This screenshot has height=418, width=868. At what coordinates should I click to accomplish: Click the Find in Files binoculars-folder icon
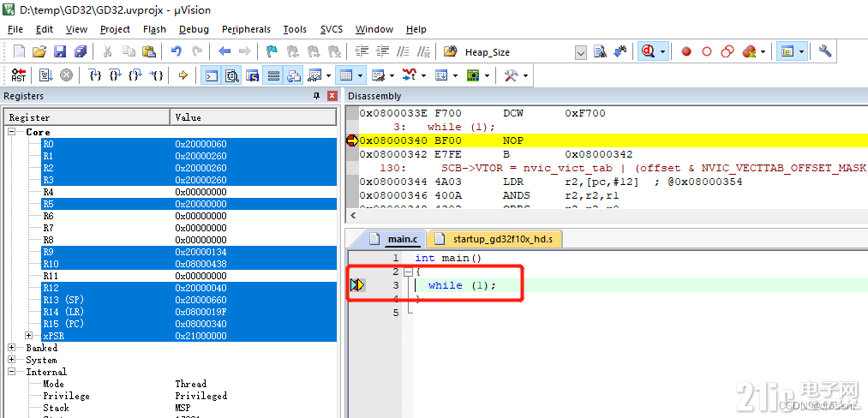[x=450, y=51]
